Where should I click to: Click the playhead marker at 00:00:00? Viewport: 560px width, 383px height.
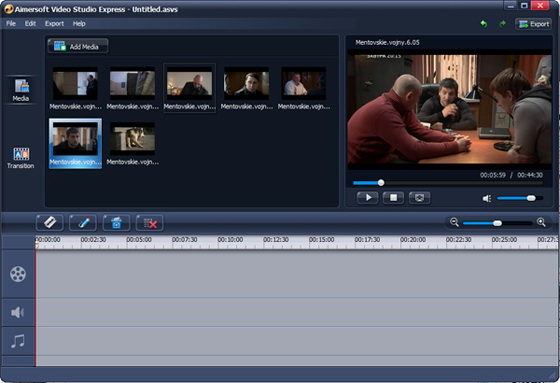point(36,245)
